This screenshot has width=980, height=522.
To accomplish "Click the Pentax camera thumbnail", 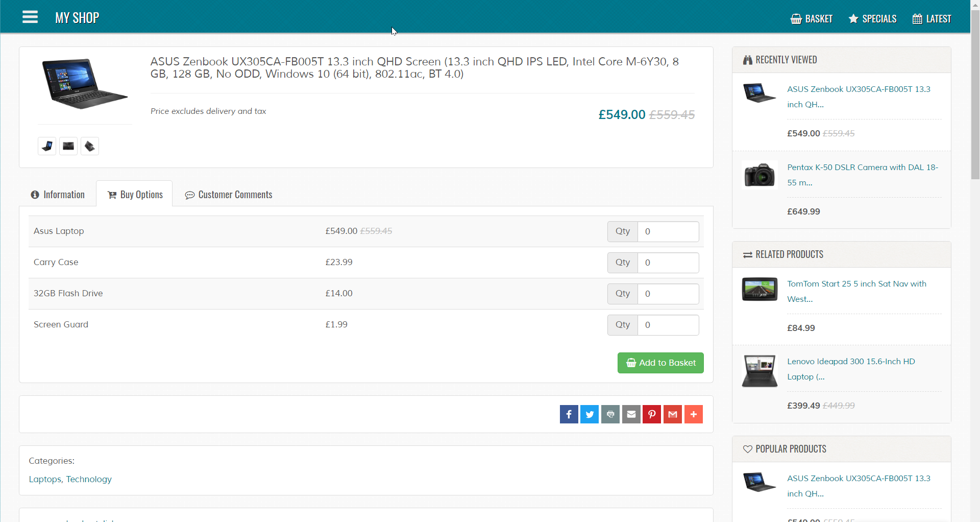I will (x=759, y=175).
